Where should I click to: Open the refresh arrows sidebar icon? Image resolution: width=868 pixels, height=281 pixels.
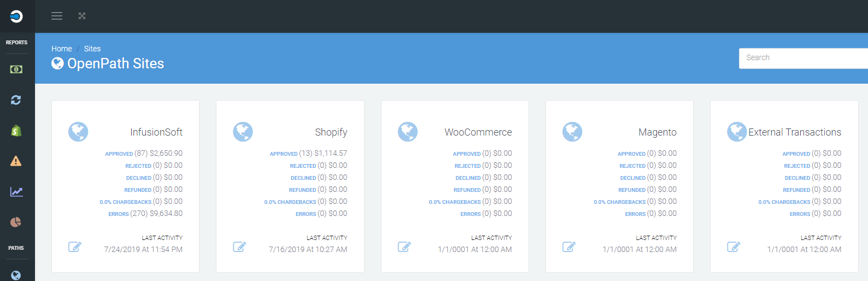(16, 100)
